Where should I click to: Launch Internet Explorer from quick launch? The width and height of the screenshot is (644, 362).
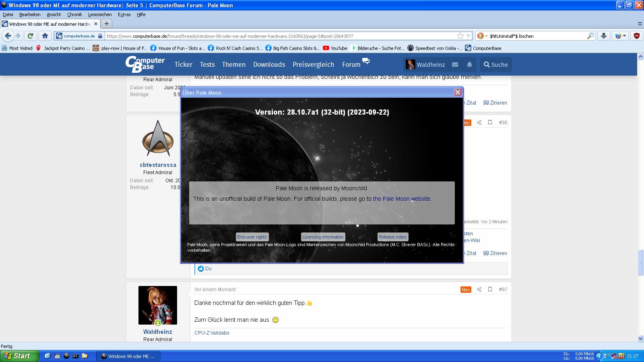point(47,356)
